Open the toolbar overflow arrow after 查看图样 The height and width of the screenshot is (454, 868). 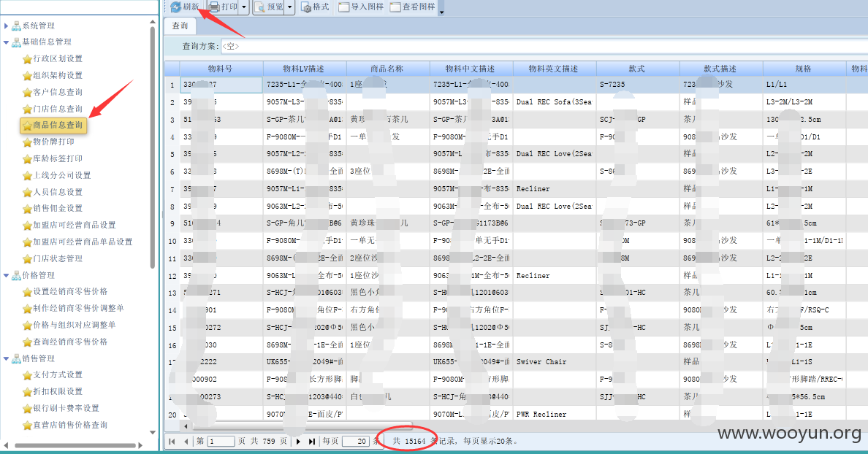(441, 11)
